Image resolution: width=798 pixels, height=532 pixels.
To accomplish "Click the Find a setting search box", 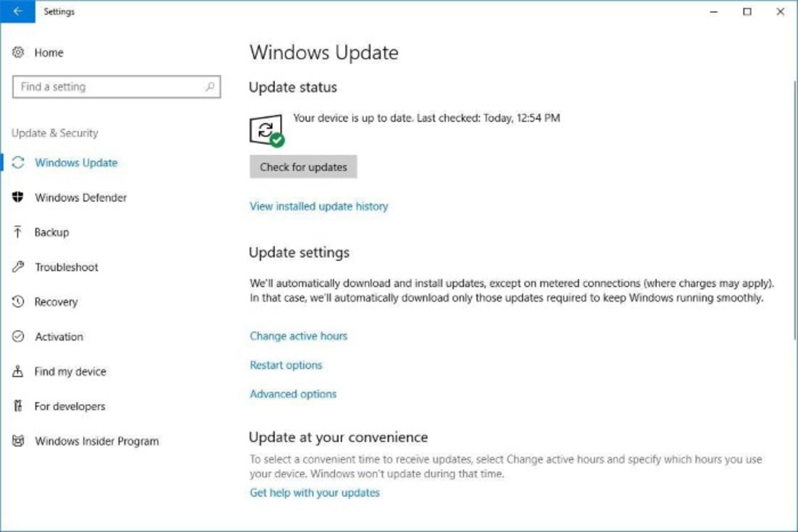I will tap(116, 87).
